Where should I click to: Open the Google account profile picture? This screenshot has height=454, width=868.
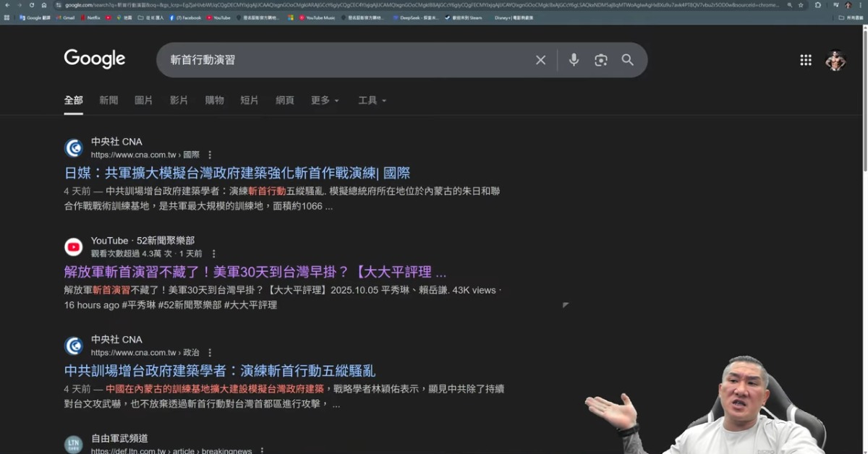coord(835,60)
